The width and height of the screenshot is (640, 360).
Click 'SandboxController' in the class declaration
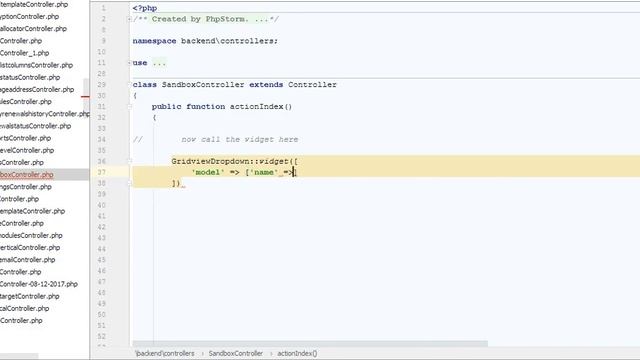(x=203, y=85)
